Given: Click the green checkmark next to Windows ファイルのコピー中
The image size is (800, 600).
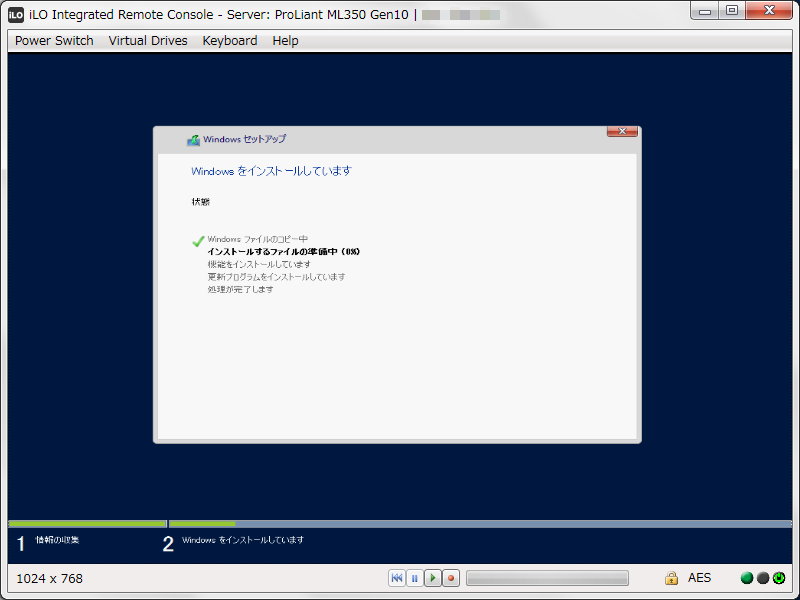Looking at the screenshot, I should (x=197, y=241).
